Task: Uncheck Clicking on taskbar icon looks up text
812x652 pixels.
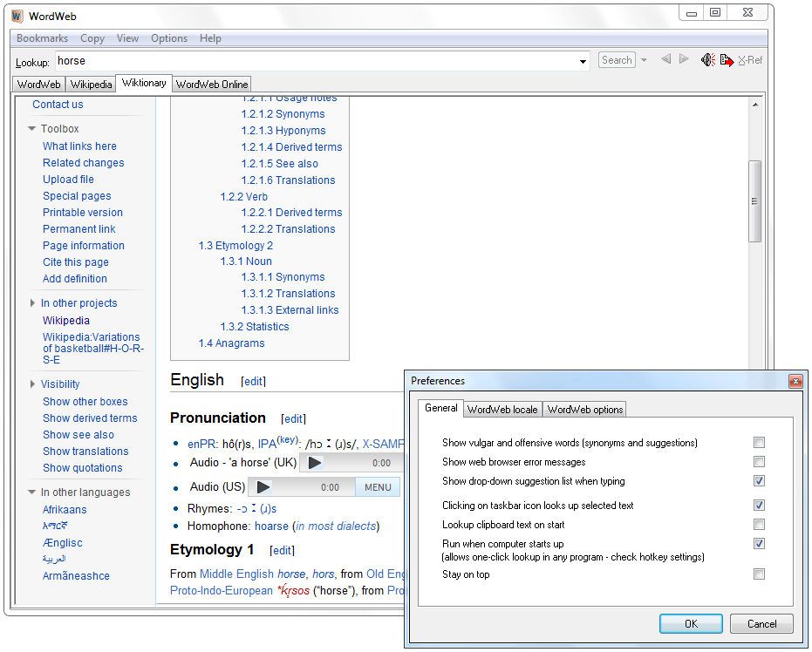Action: (x=759, y=505)
